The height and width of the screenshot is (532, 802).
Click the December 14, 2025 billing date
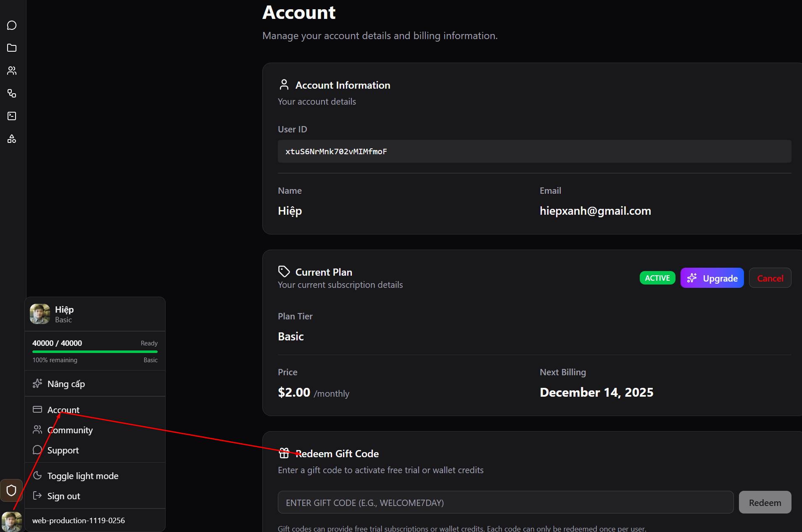pos(596,392)
